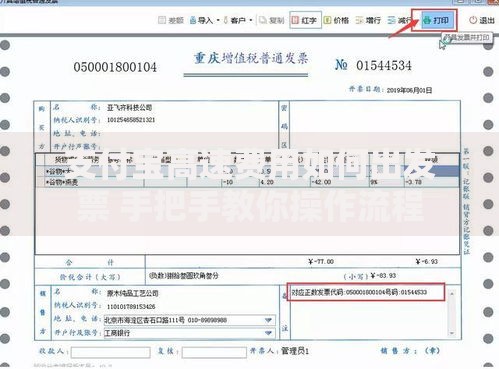Click the 复核 reviewer input box
This screenshot has width=499, height=369.
[x=214, y=352]
